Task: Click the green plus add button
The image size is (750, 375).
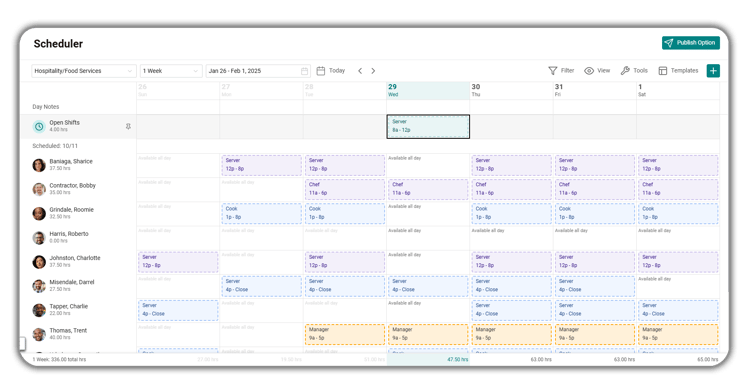Action: 713,71
